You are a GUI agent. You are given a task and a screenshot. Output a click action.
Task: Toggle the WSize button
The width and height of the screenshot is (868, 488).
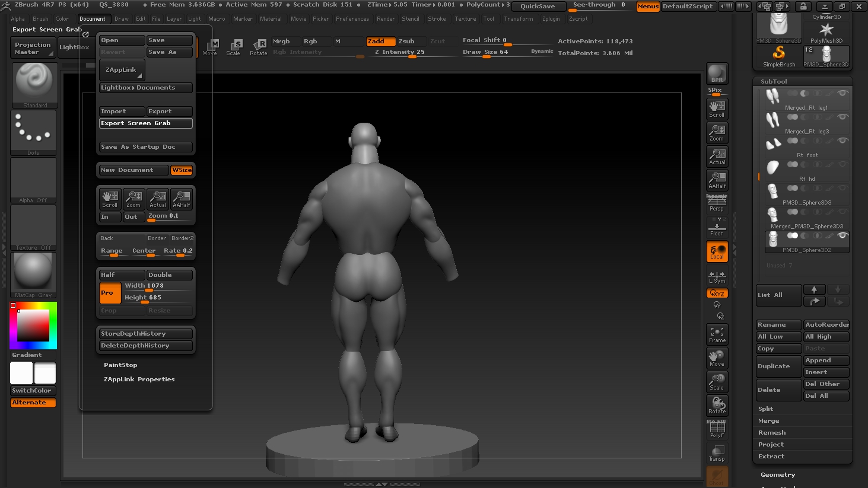click(182, 170)
